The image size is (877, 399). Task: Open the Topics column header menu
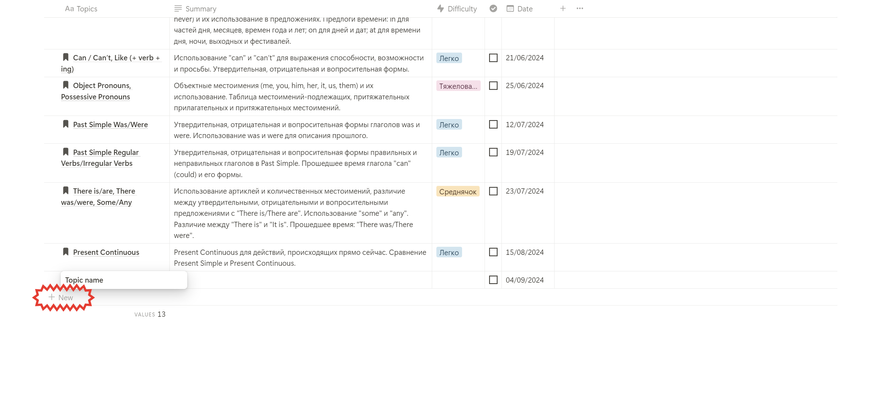[x=81, y=8]
